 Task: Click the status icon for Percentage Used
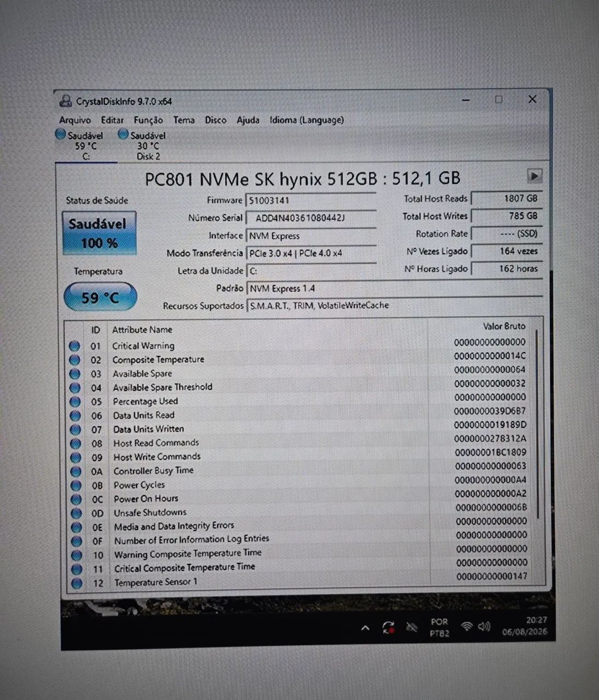(75, 402)
